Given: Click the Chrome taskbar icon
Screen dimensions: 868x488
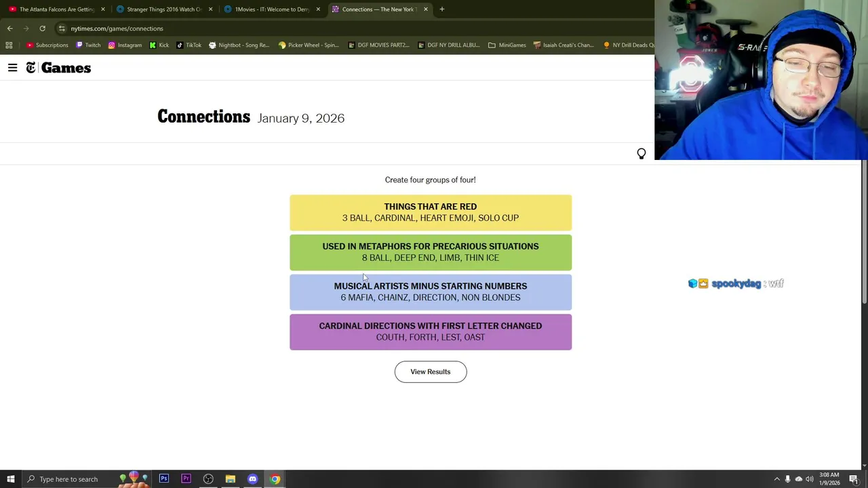Looking at the screenshot, I should [x=275, y=479].
